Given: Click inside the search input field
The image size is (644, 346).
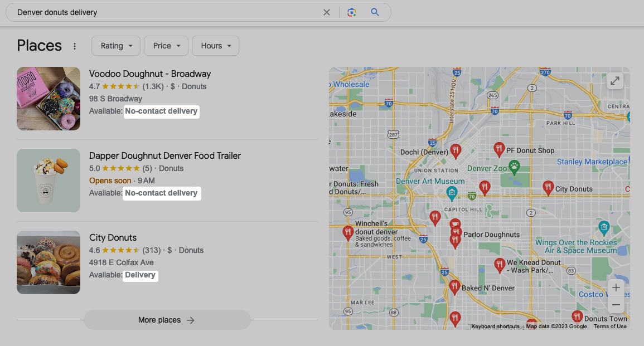Looking at the screenshot, I should 167,12.
